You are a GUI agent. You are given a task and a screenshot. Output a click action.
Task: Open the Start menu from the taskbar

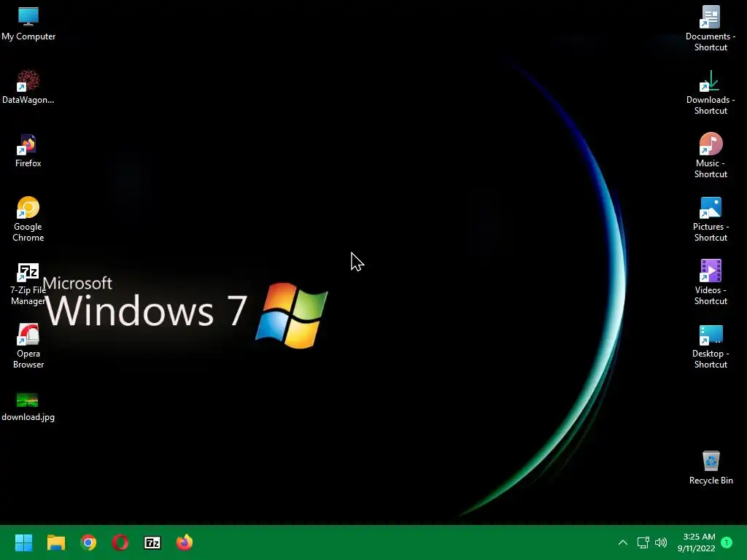pos(23,542)
